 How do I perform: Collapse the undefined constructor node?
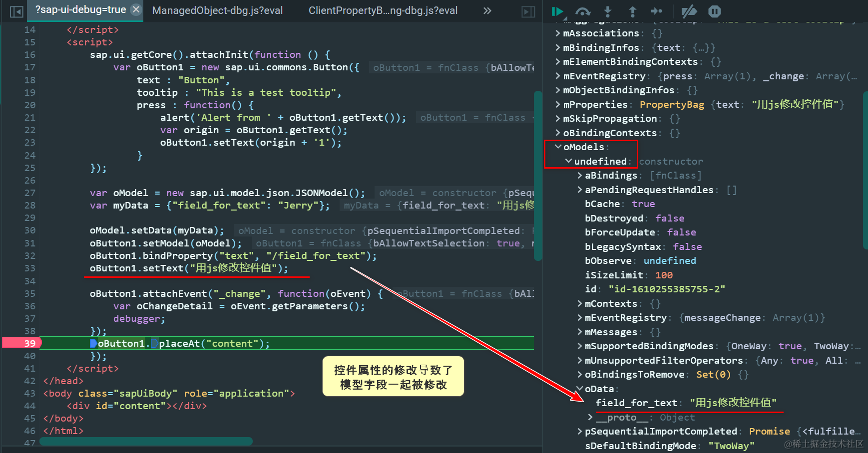[568, 162]
